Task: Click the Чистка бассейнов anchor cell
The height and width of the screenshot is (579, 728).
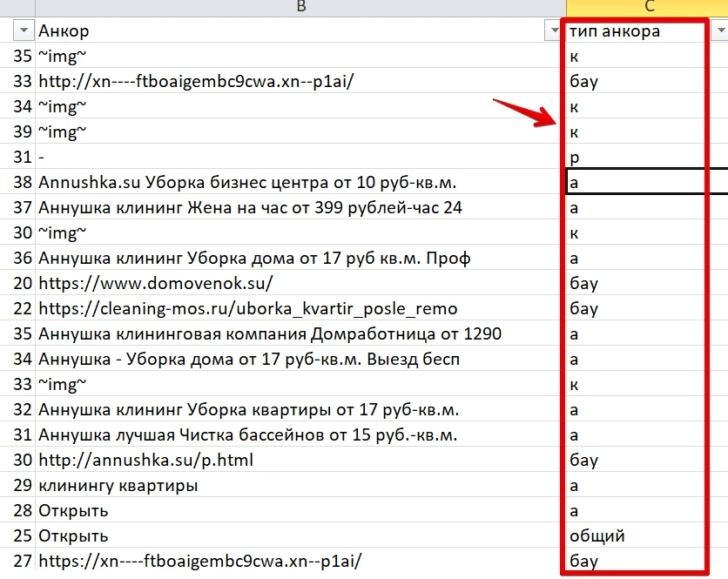Action: click(300, 435)
